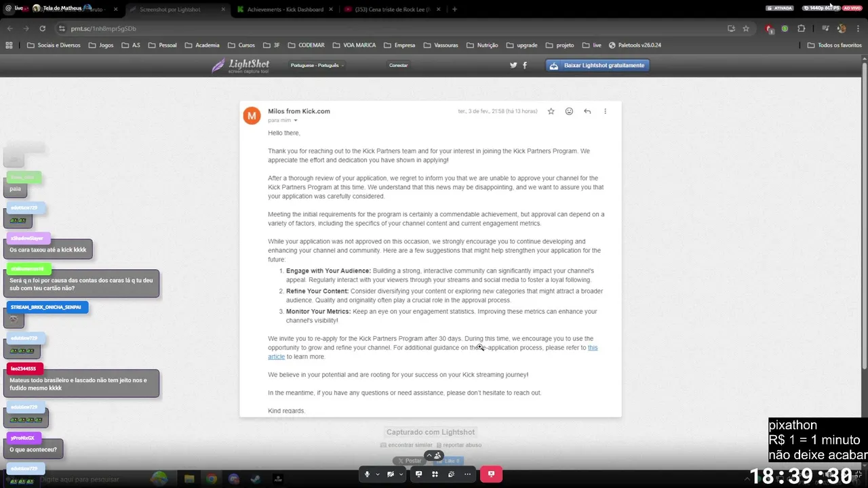
Task: Open the 'VOA MARICA' bookmark folder
Action: coord(354,45)
